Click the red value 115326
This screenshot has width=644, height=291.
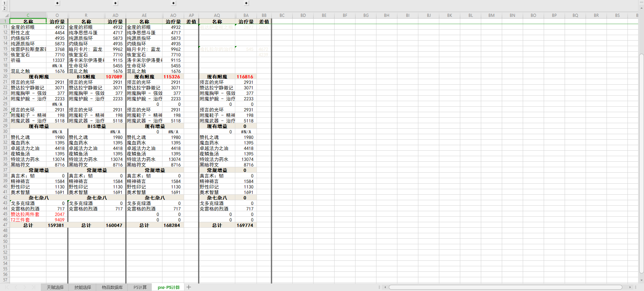coord(173,77)
